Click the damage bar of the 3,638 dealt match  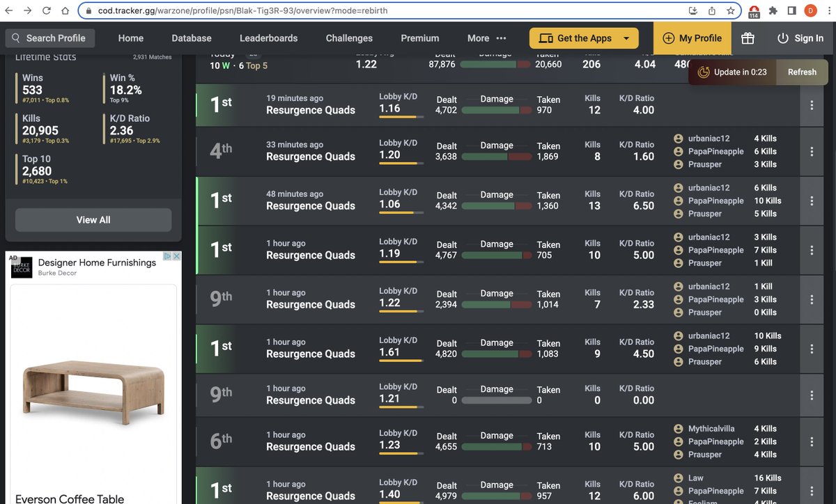497,157
